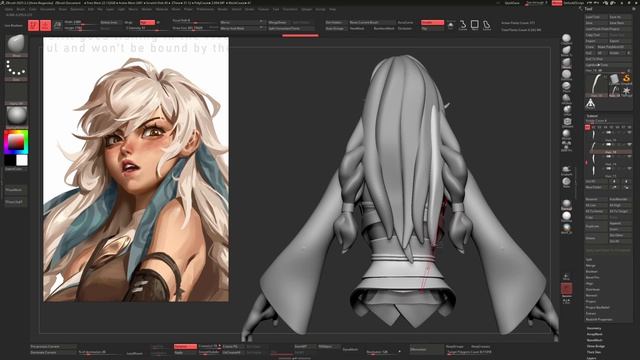
Task: Click the QuickSave button in title bar
Action: tap(512, 3)
